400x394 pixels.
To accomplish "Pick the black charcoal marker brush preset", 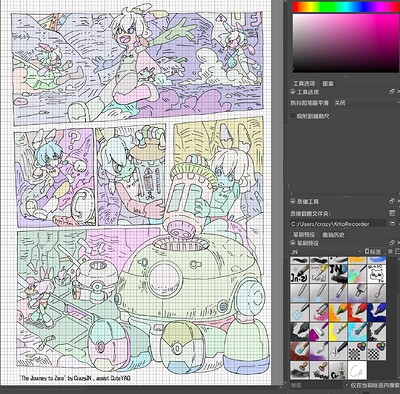I will [299, 331].
